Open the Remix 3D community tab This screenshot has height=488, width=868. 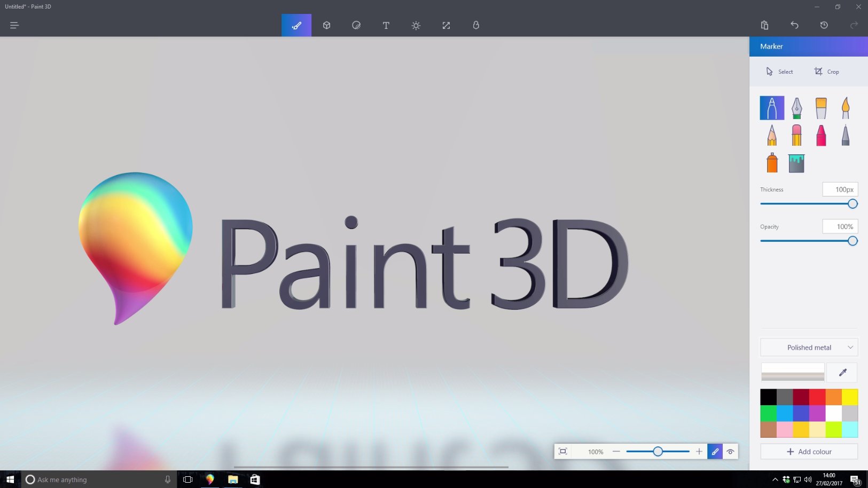(x=476, y=25)
